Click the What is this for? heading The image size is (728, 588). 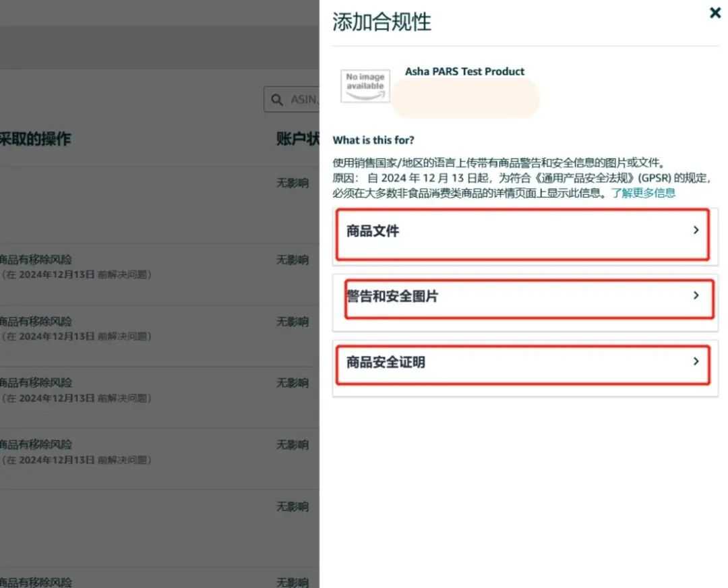[373, 140]
